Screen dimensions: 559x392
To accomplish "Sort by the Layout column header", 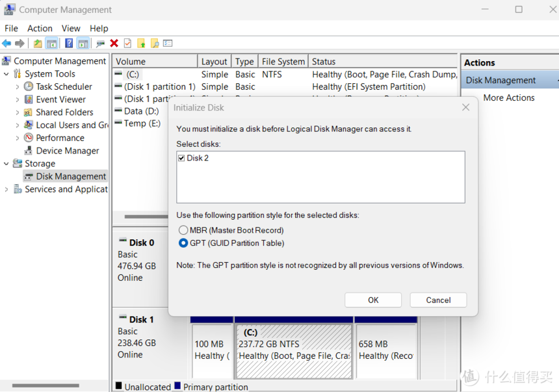I will tap(214, 61).
